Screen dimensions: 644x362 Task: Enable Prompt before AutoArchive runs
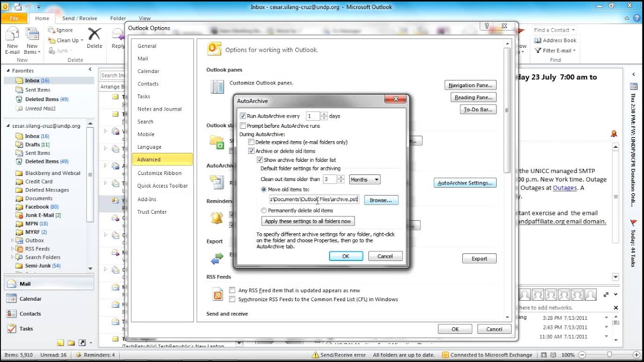click(x=243, y=126)
